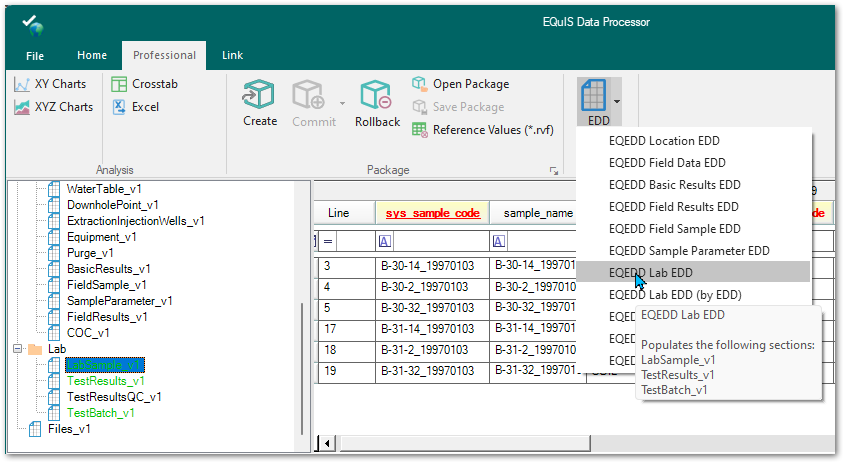The image size is (844, 463).
Task: Click the TestBatch_v1 table icon
Action: point(54,413)
